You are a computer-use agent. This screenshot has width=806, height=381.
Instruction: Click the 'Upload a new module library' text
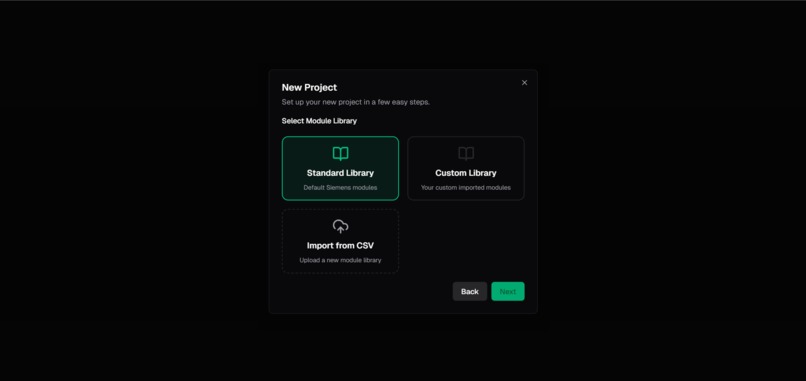340,260
